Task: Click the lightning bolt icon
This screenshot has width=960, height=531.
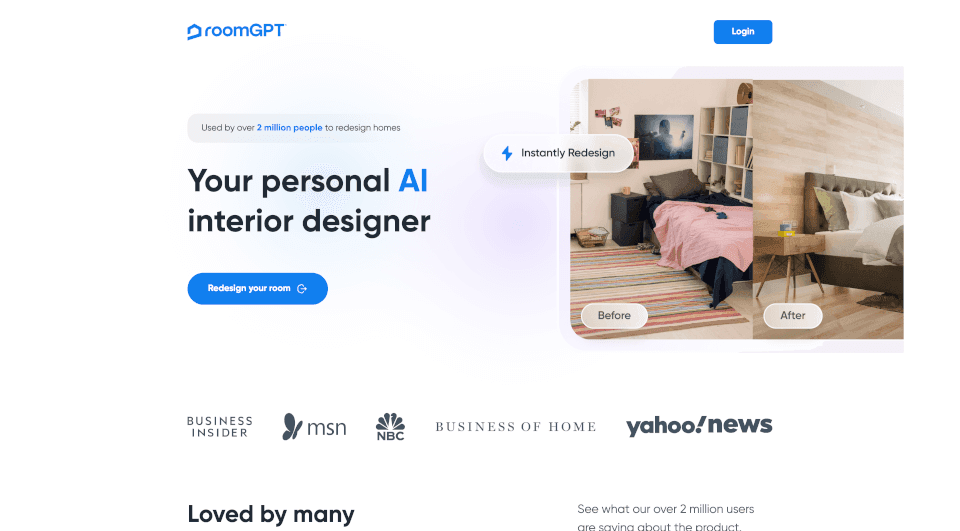Action: 507,153
